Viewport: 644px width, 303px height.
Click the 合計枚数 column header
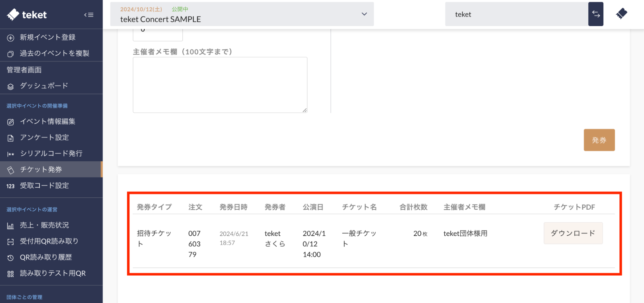413,207
